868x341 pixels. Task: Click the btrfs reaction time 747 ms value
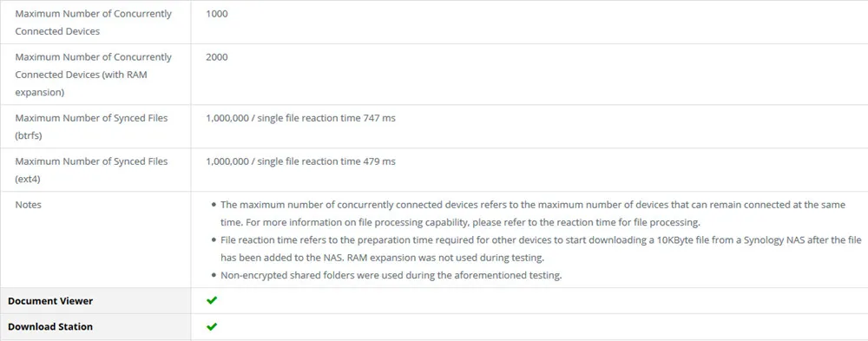tap(300, 118)
